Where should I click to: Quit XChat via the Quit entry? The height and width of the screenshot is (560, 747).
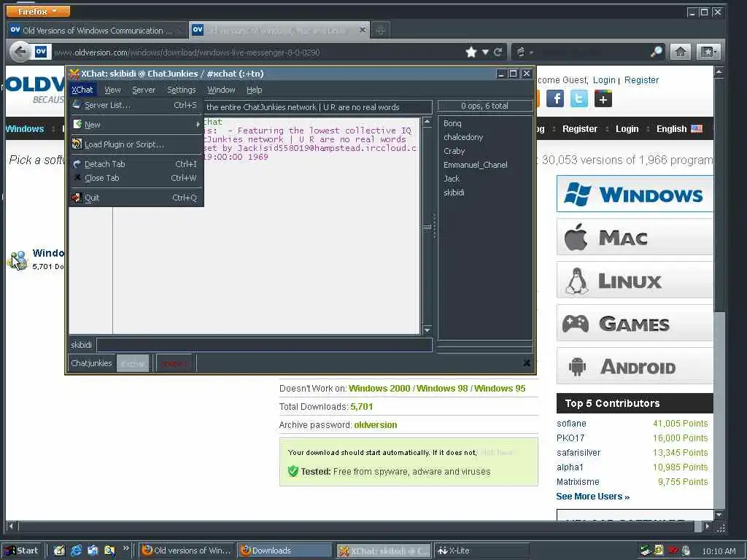click(x=136, y=198)
